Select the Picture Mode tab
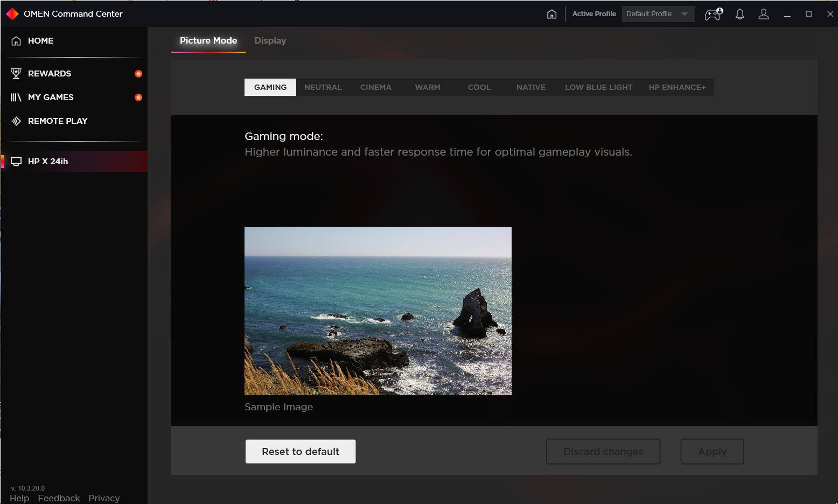 [x=208, y=41]
